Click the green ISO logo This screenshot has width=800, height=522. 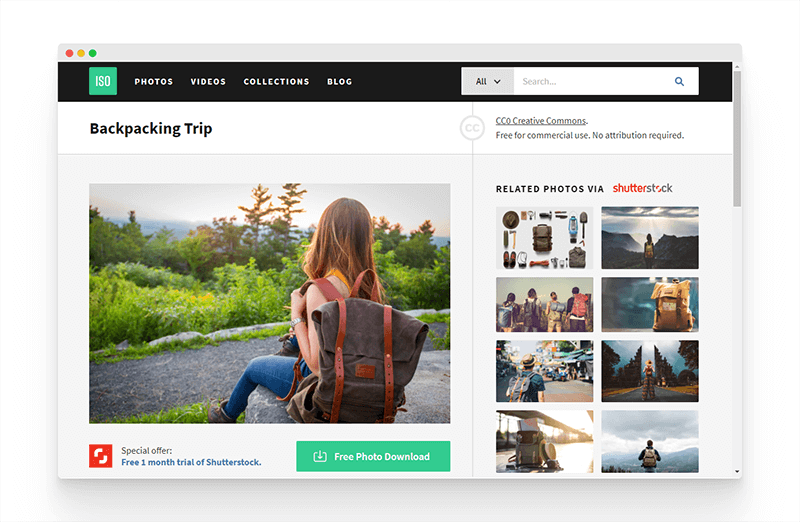[103, 81]
